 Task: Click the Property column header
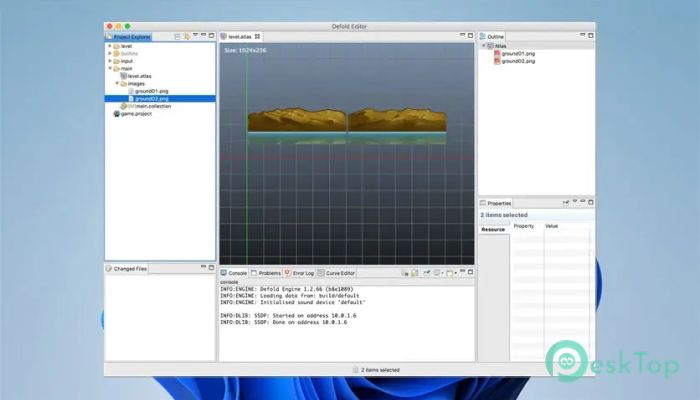coord(524,226)
